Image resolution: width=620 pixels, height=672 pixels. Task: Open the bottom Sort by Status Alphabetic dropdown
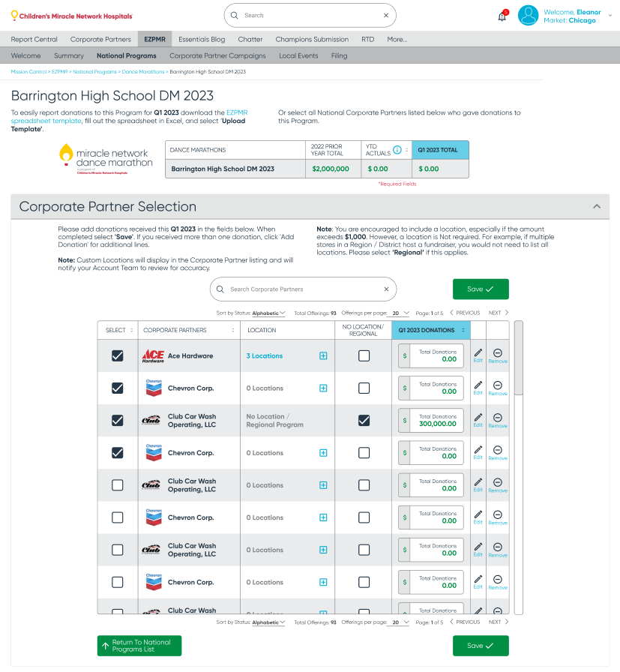click(268, 622)
